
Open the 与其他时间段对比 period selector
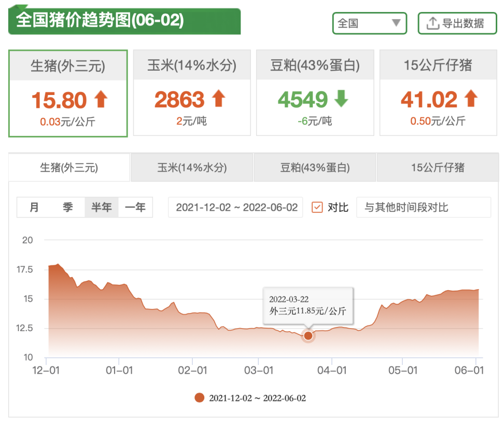pyautogui.click(x=423, y=207)
